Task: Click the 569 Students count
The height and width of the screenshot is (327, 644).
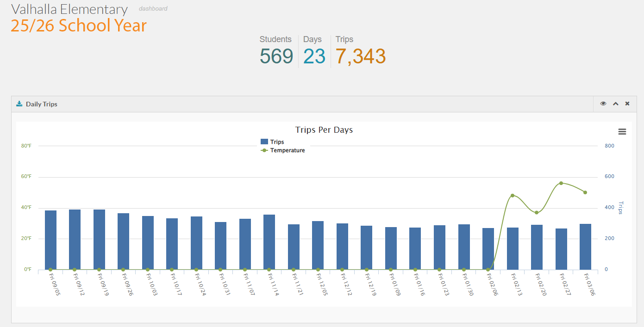Action: 276,56
